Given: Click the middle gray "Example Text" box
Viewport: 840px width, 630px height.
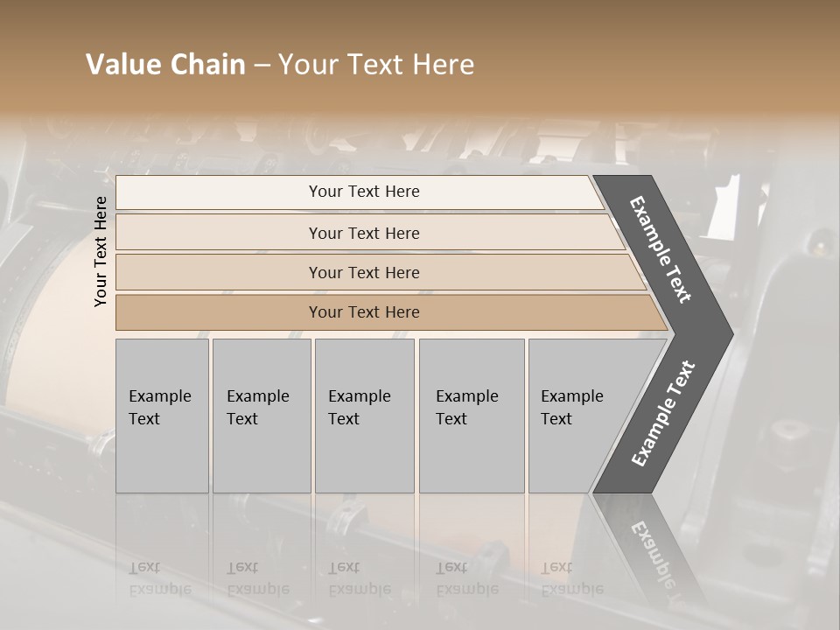Looking at the screenshot, I should pyautogui.click(x=364, y=416).
